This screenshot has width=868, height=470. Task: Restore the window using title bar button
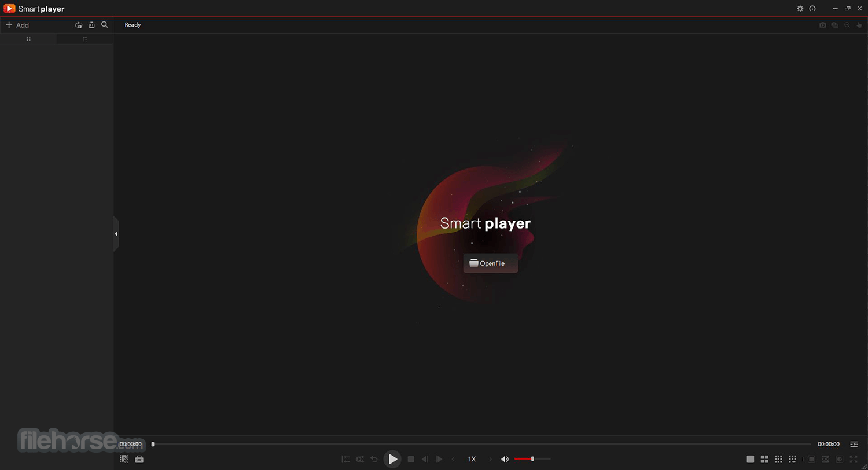848,9
